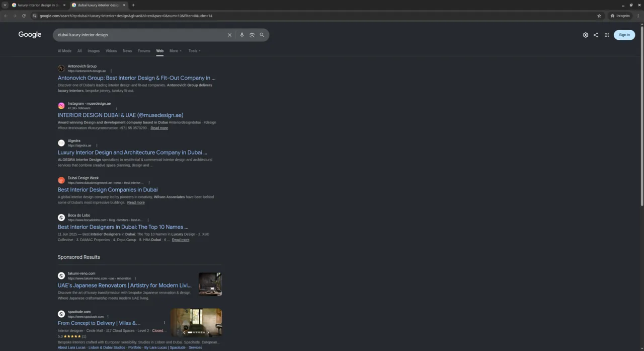Viewport: 644px width, 351px height.
Task: Expand the Tools dropdown
Action: 194,51
